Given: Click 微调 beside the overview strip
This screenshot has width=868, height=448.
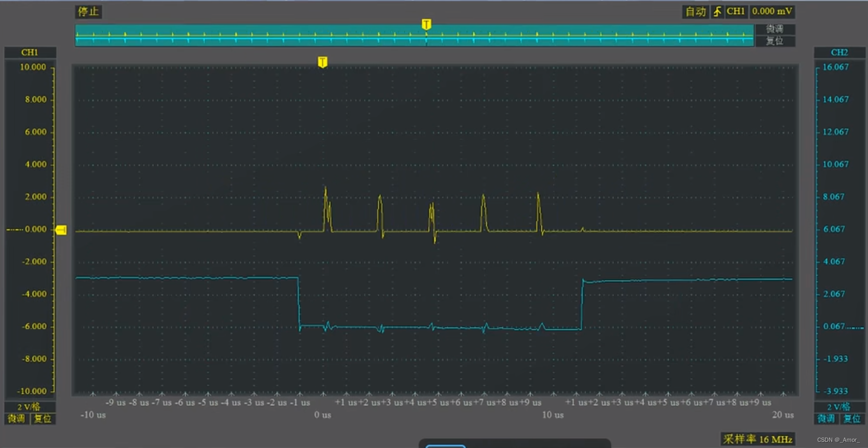Looking at the screenshot, I should pos(775,29).
